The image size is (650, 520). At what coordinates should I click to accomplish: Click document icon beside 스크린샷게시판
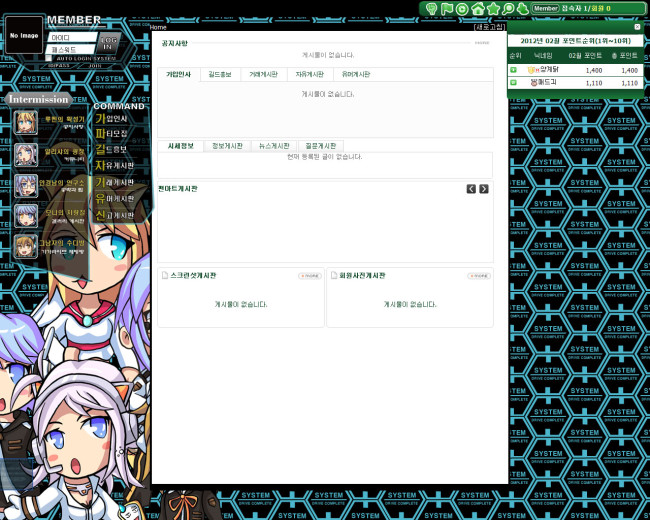tap(165, 275)
